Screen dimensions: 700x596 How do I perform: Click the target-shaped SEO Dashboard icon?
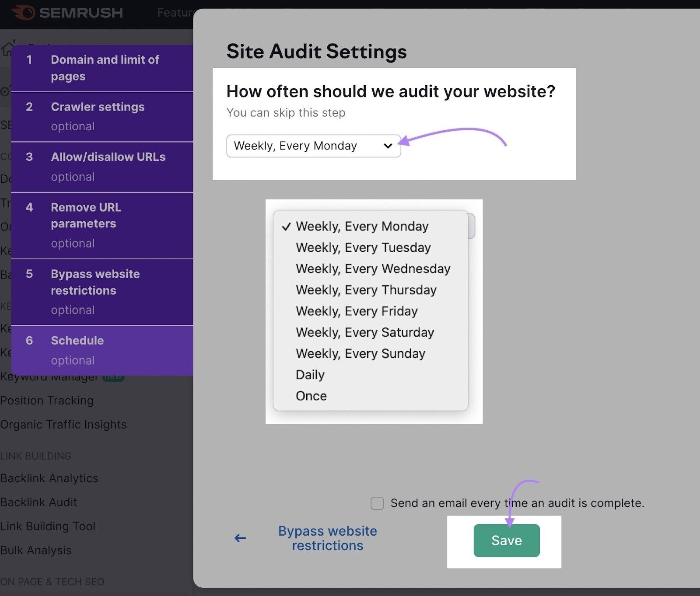4,91
